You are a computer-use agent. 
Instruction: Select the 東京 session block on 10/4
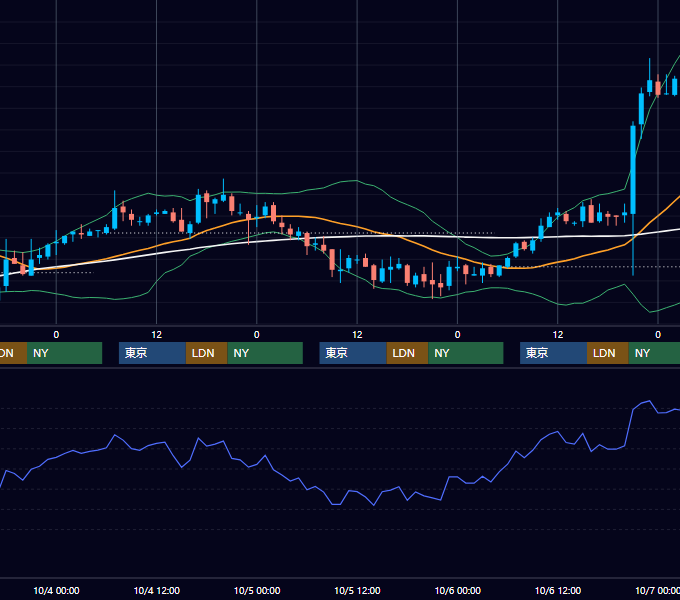pyautogui.click(x=152, y=353)
